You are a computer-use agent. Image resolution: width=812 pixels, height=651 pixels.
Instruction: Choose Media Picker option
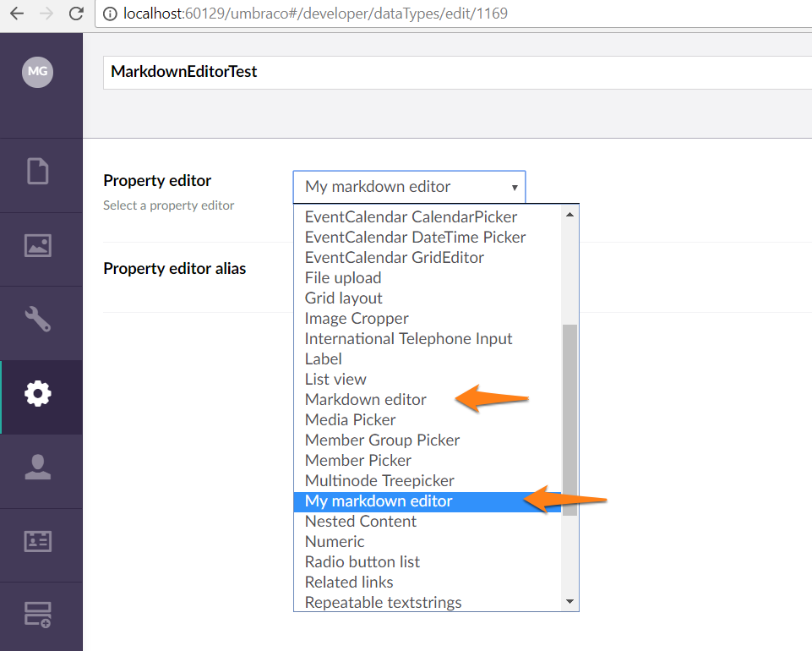point(428,419)
